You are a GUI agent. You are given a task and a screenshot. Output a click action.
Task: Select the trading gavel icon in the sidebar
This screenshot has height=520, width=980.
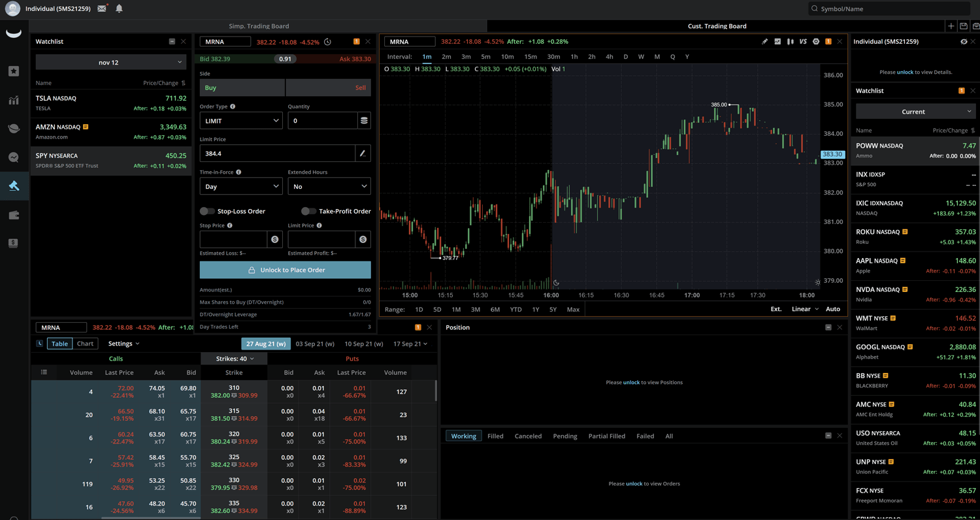point(14,186)
